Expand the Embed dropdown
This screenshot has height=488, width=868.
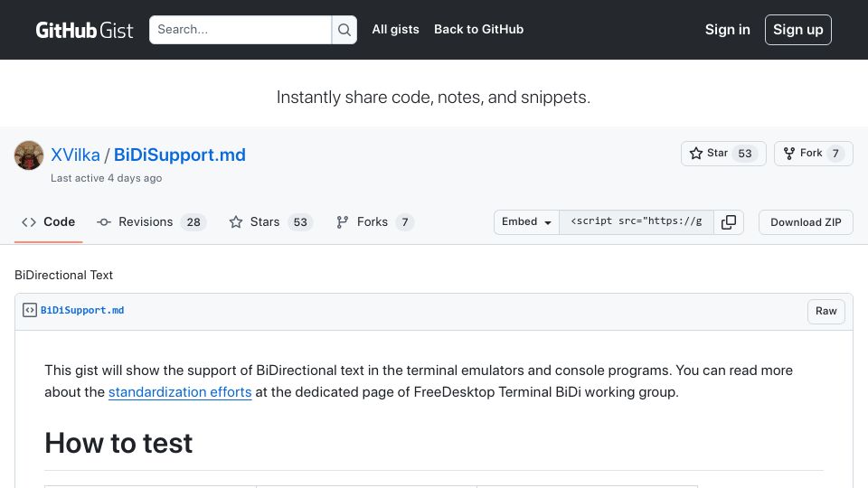(526, 222)
